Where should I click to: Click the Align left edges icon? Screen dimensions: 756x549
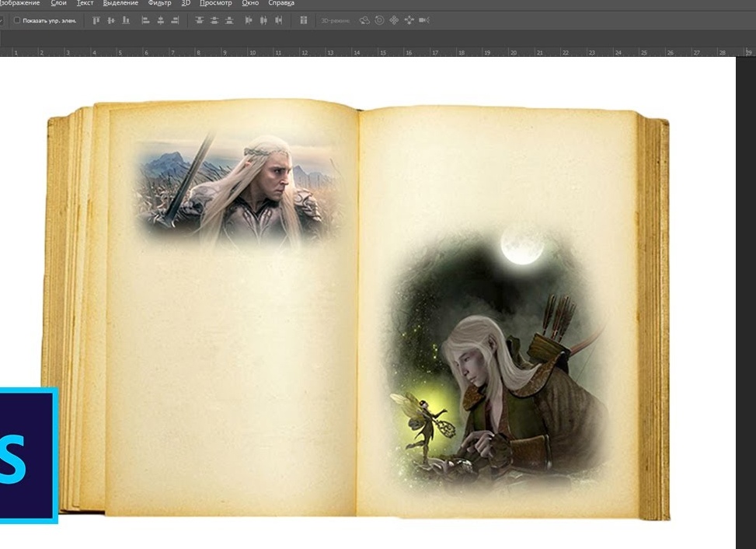[145, 20]
